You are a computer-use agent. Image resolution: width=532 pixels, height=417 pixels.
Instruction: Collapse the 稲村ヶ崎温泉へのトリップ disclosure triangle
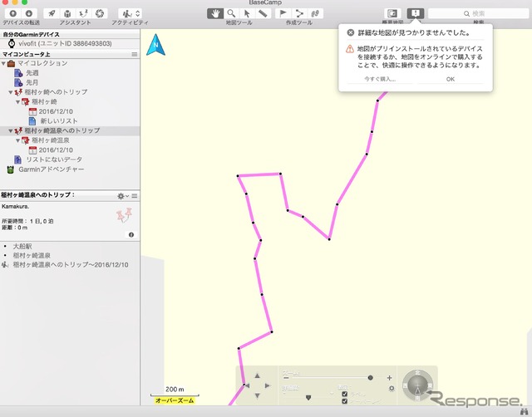click(x=11, y=131)
